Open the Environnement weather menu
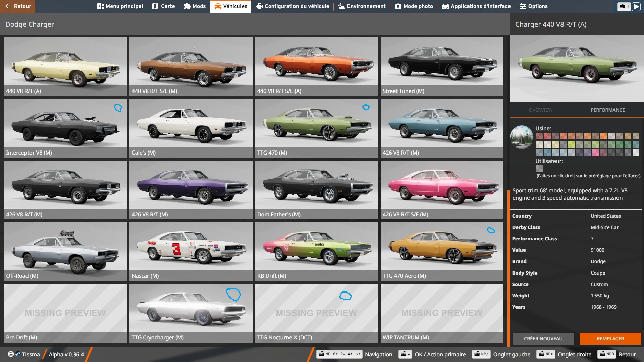Viewport: 644px width, 362px height. (362, 6)
